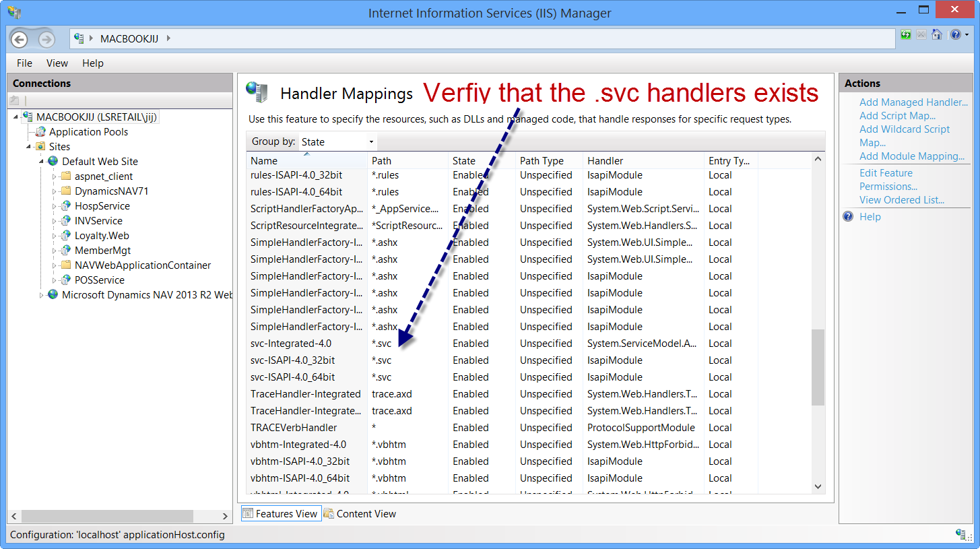
Task: Click the POSService application icon
Action: point(66,280)
